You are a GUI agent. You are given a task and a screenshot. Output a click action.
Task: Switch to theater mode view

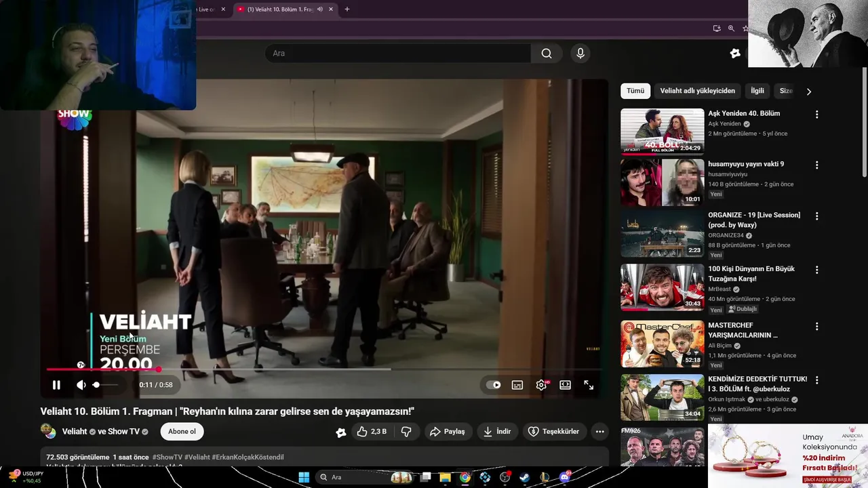(x=565, y=385)
